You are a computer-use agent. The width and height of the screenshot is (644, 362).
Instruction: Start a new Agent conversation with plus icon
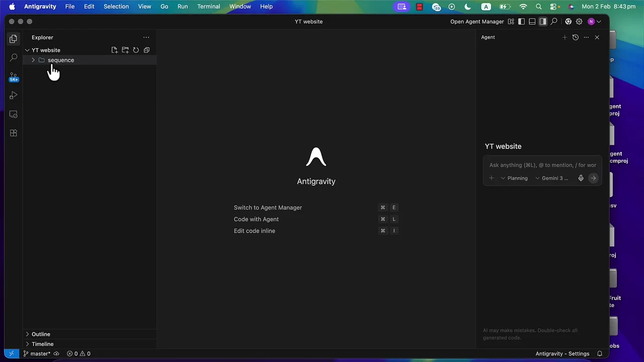(565, 37)
